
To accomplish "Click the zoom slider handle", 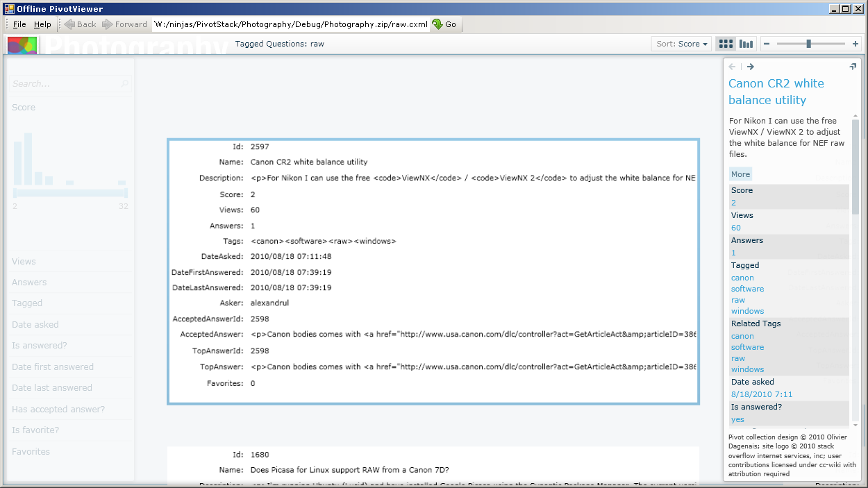I will tap(808, 44).
